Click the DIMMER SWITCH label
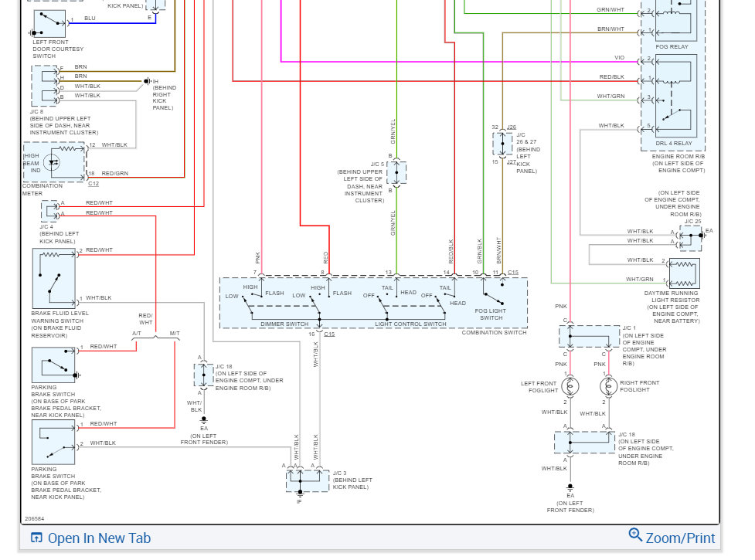 pos(284,324)
